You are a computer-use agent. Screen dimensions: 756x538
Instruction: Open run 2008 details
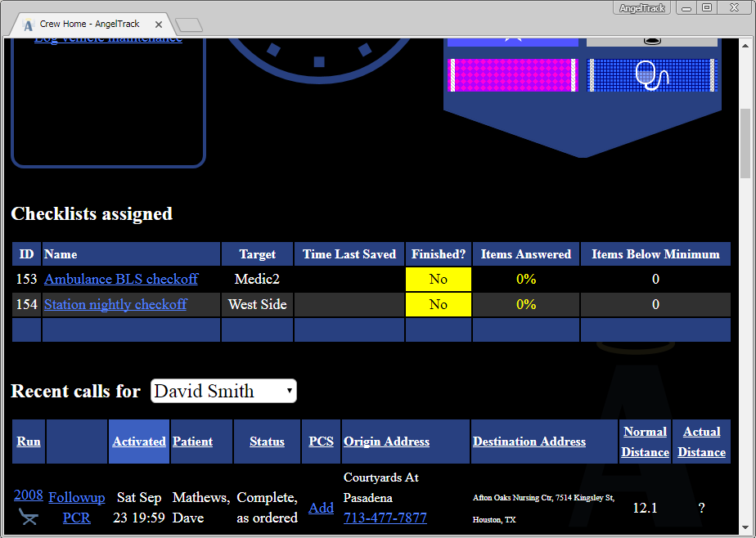(28, 495)
